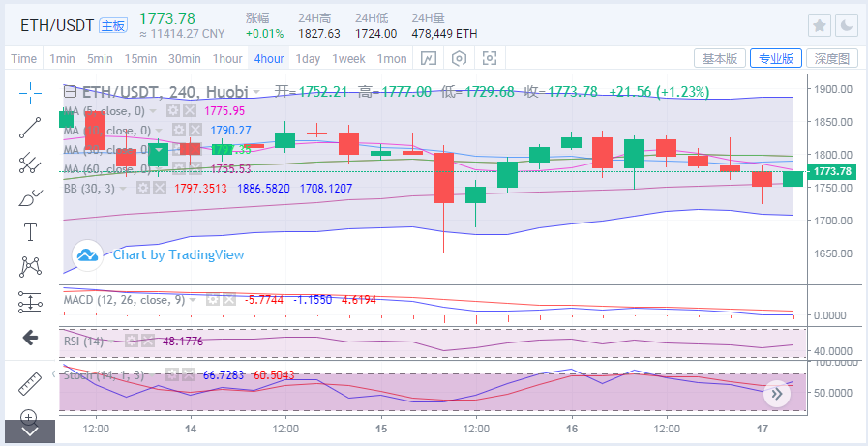Click the 24H volume 478,449 ETH value

point(444,34)
